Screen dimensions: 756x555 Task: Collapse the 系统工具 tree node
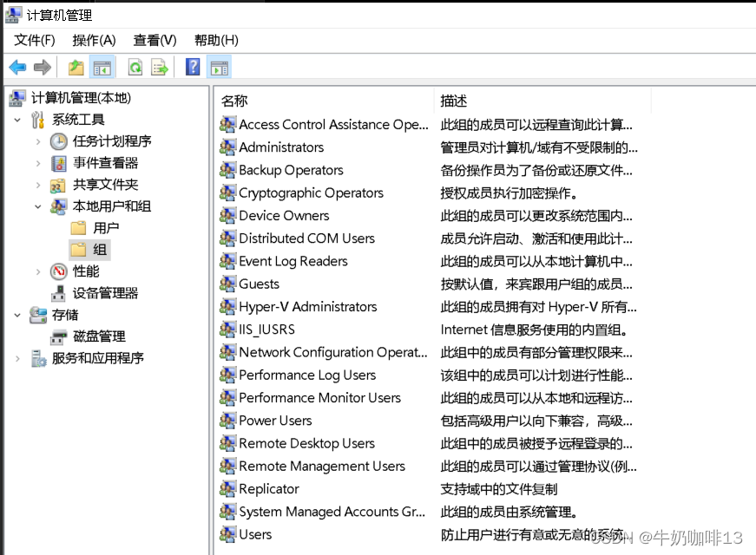pyautogui.click(x=17, y=120)
